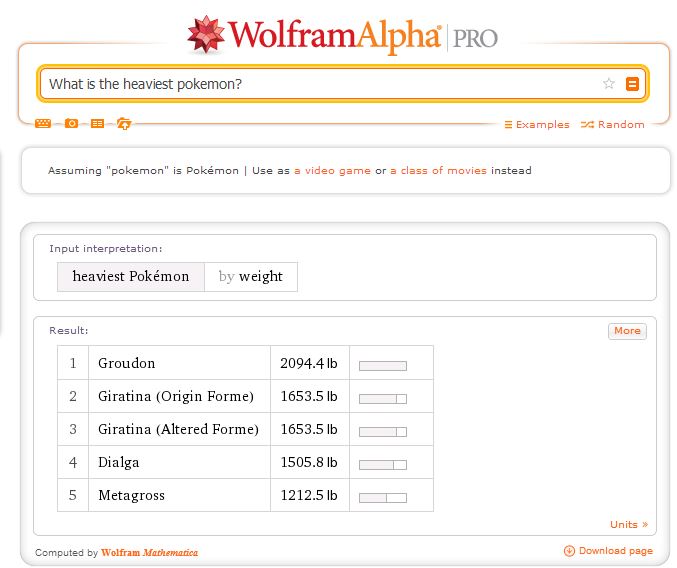Click the Groudon row name

(127, 363)
